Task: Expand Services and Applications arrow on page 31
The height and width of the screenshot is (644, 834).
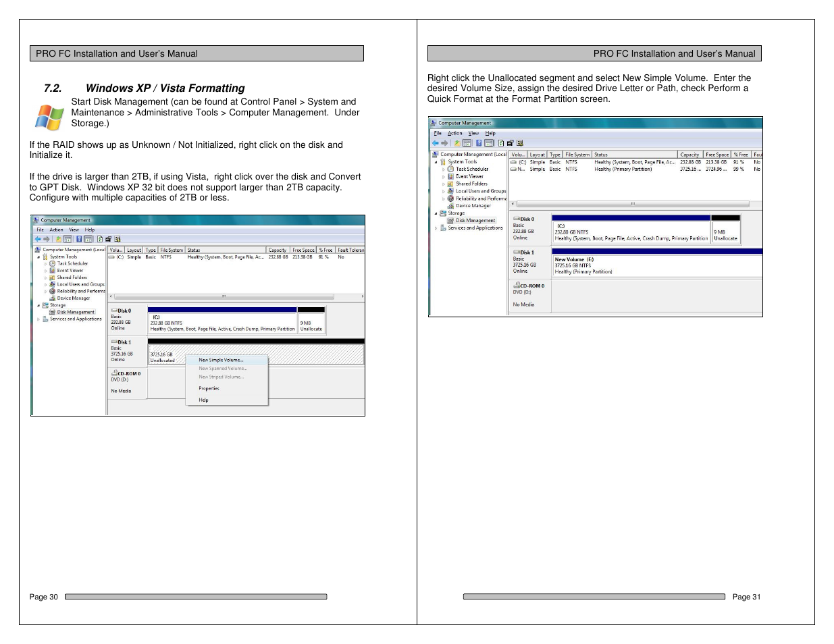Action: [x=436, y=228]
